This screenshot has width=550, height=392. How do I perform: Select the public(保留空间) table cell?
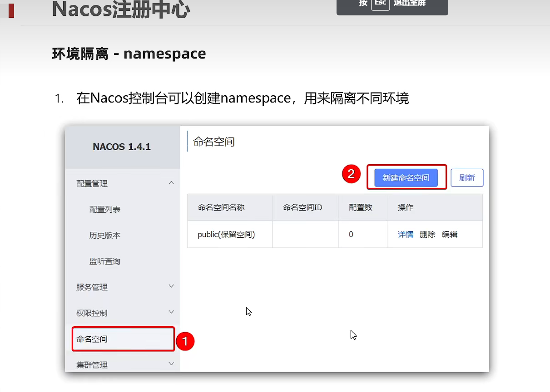pos(227,235)
